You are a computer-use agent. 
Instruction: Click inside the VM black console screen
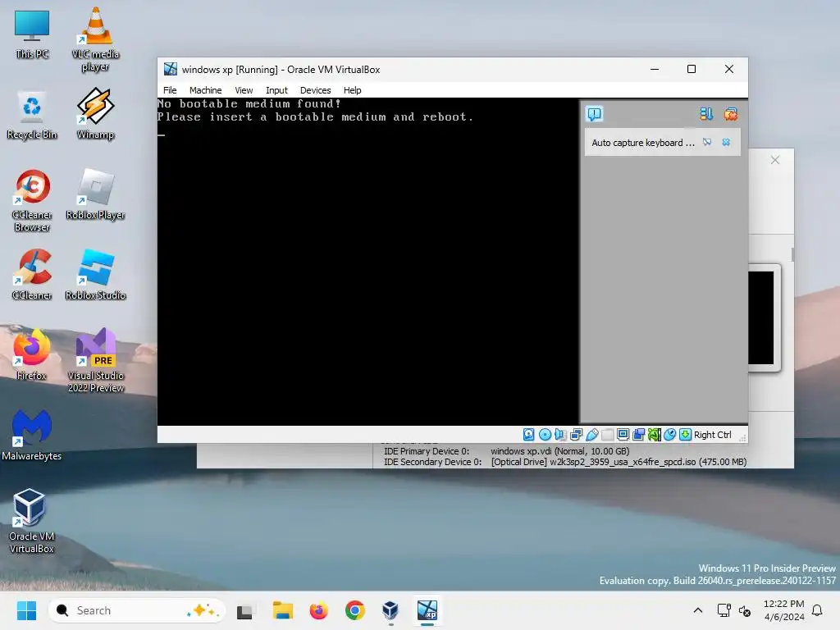tap(367, 262)
